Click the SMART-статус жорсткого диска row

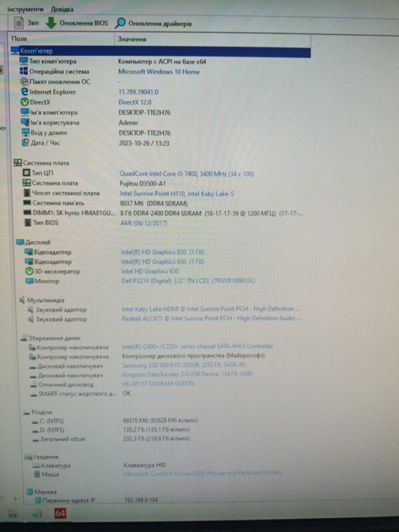tap(80, 394)
